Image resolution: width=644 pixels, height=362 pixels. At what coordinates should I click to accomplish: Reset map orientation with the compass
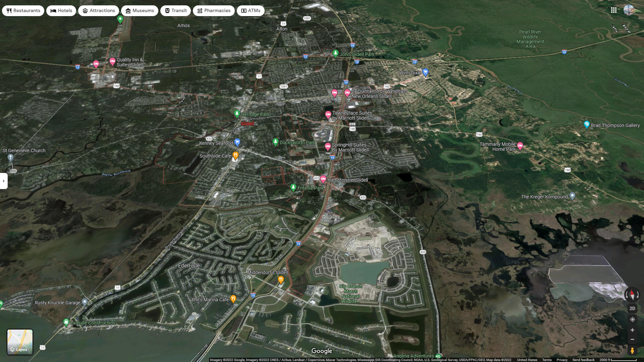click(632, 295)
